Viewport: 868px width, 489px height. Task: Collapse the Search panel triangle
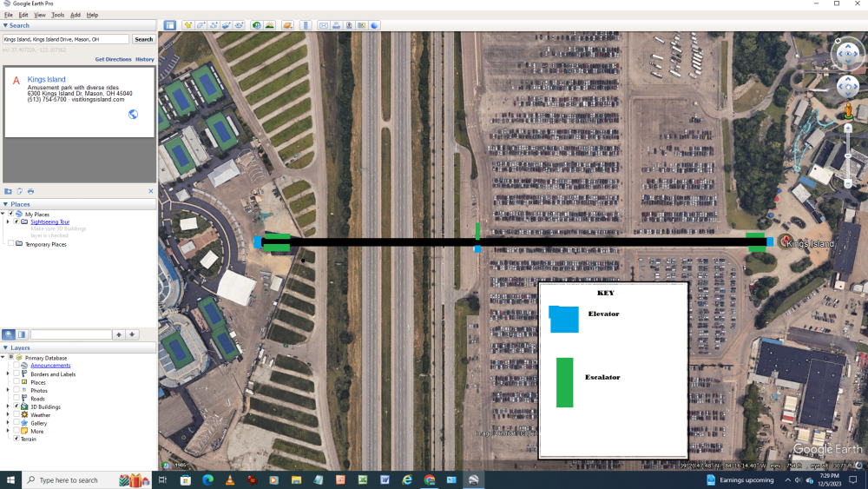point(5,25)
